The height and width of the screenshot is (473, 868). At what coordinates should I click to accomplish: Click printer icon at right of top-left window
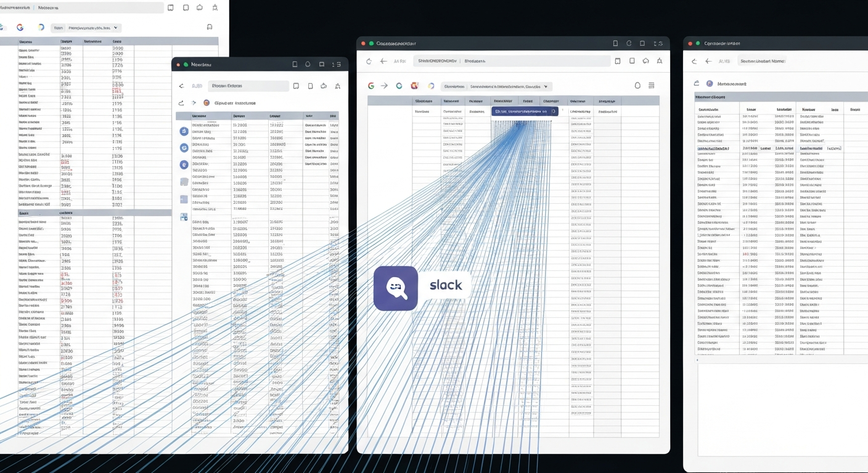210,27
